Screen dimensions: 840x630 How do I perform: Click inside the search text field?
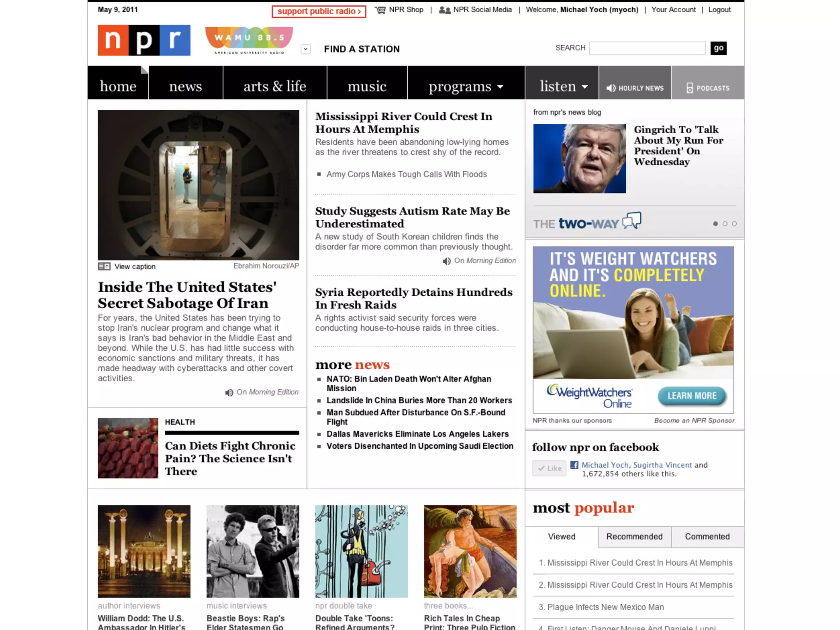647,48
